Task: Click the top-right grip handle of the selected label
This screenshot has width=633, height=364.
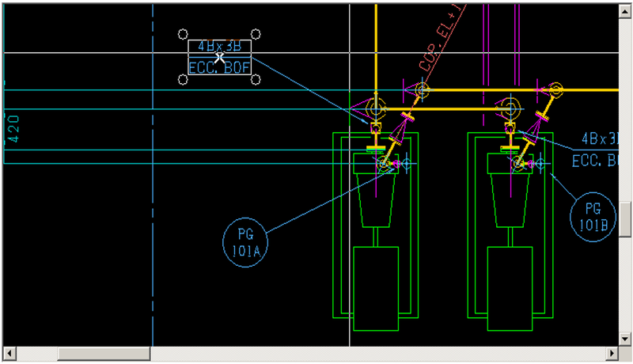Action: [x=256, y=35]
